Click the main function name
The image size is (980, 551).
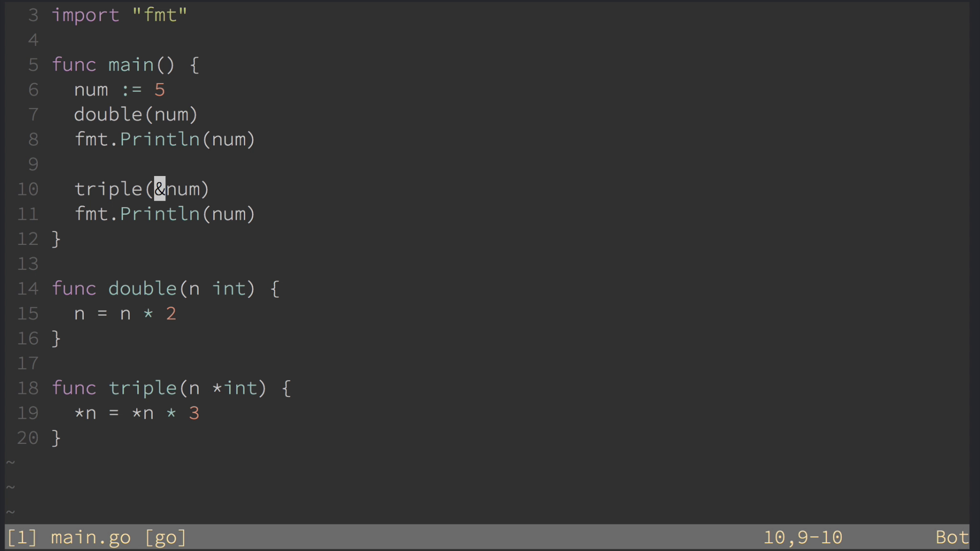(131, 65)
